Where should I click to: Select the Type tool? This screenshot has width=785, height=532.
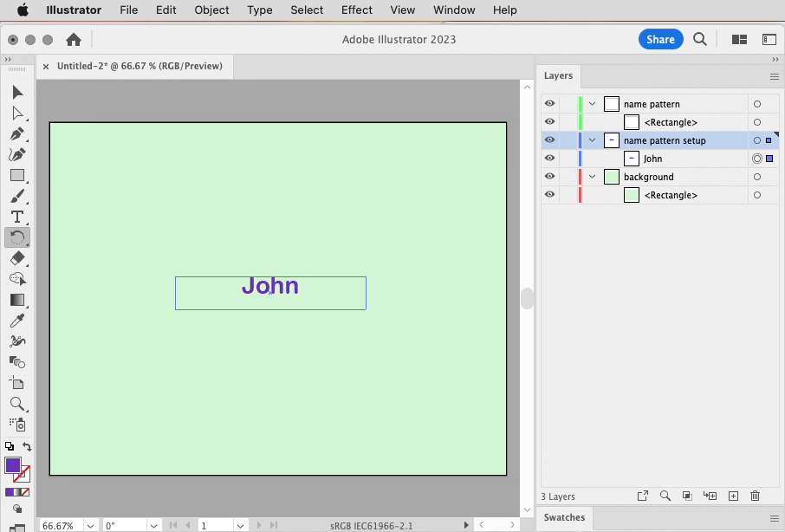click(17, 217)
